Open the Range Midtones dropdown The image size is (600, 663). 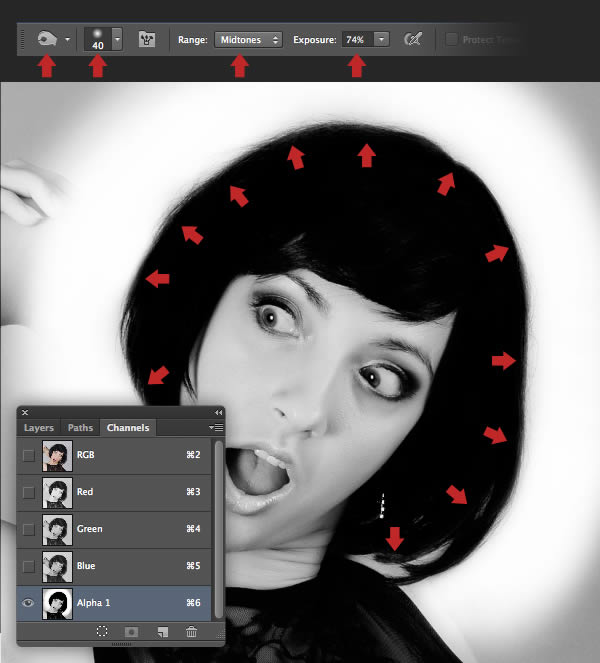[248, 39]
